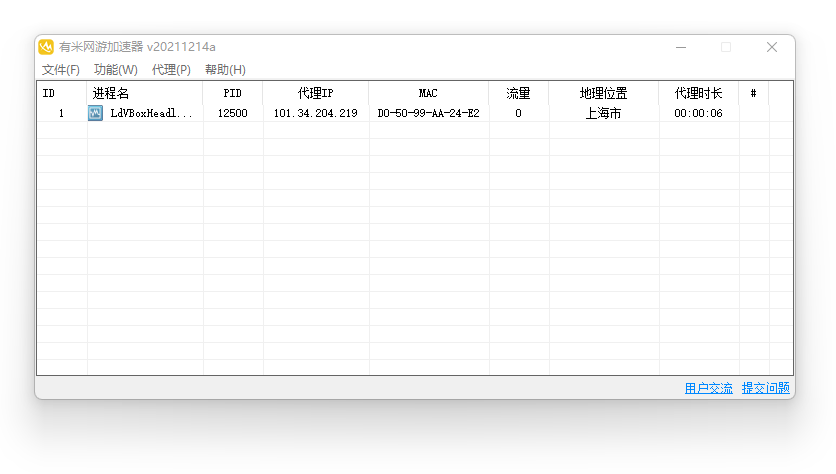Sort by the ID column header
The image size is (836, 474).
coord(49,93)
